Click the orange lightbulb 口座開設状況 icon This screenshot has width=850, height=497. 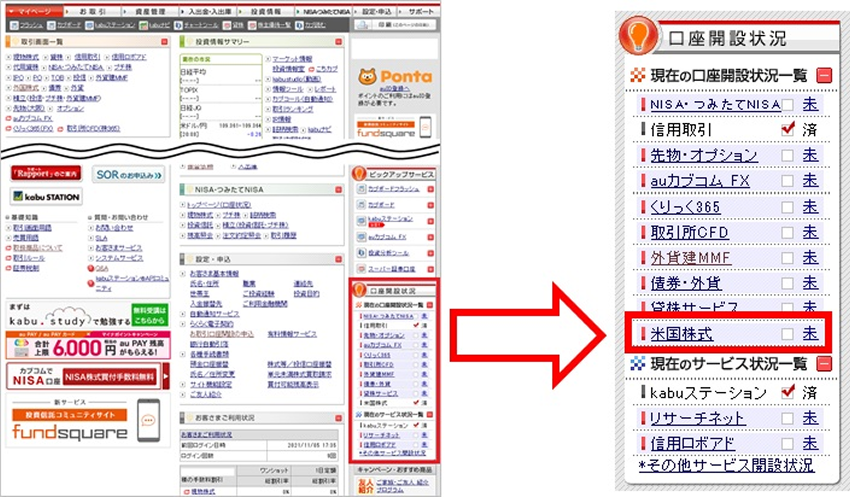(x=640, y=39)
